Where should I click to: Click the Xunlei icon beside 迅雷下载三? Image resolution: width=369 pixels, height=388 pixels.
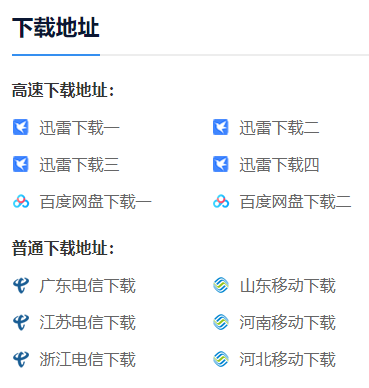[21, 164]
